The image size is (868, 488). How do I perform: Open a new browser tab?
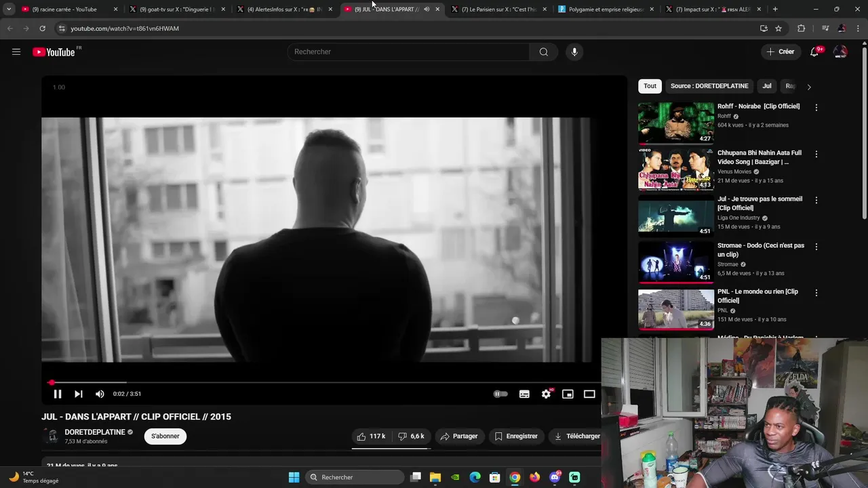pos(775,9)
